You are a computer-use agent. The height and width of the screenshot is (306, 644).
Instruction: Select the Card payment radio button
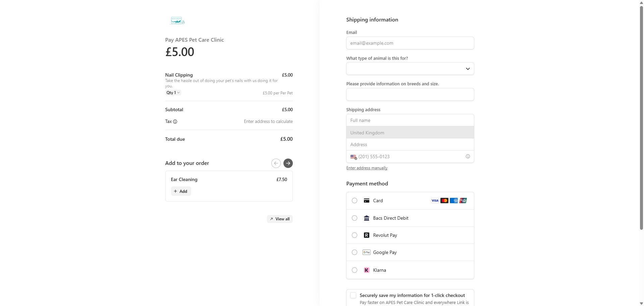click(x=355, y=201)
